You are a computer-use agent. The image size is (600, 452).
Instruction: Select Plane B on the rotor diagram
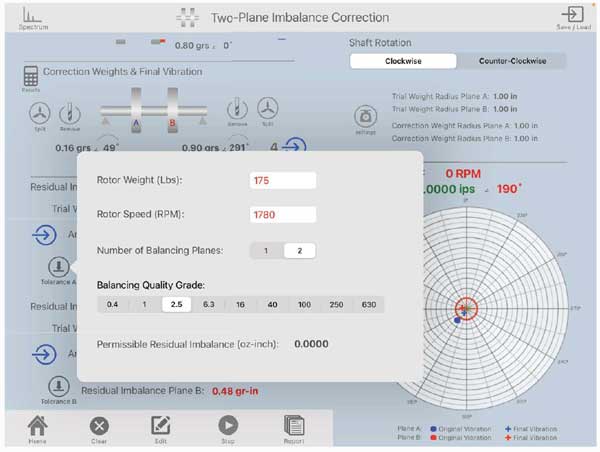(x=173, y=110)
